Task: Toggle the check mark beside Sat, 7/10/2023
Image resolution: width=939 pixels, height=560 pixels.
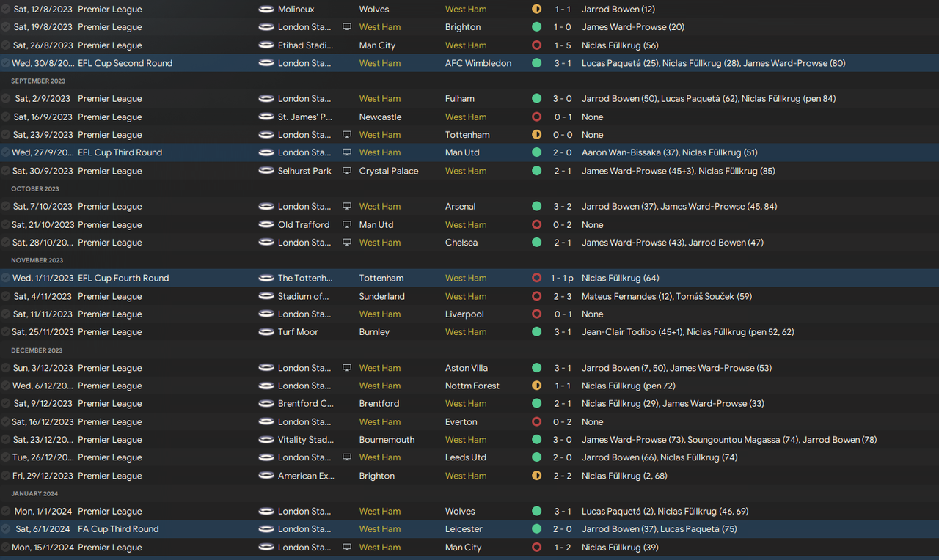Action: point(6,207)
